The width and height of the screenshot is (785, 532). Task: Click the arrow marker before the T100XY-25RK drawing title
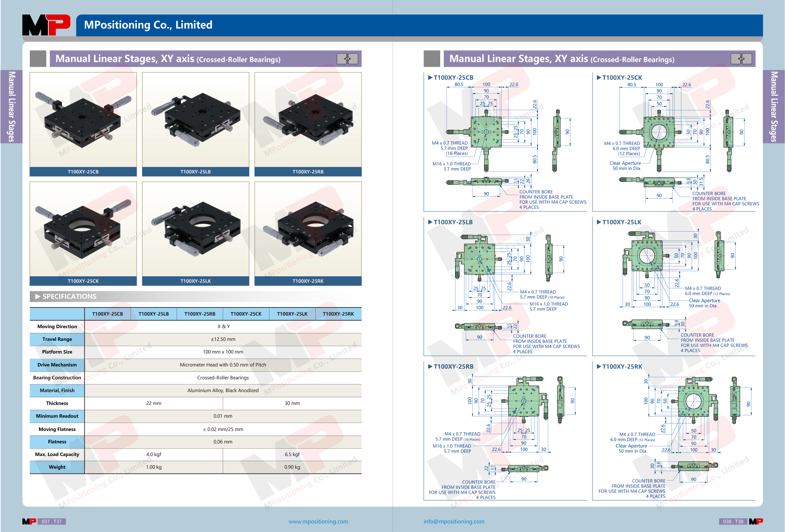(x=599, y=366)
